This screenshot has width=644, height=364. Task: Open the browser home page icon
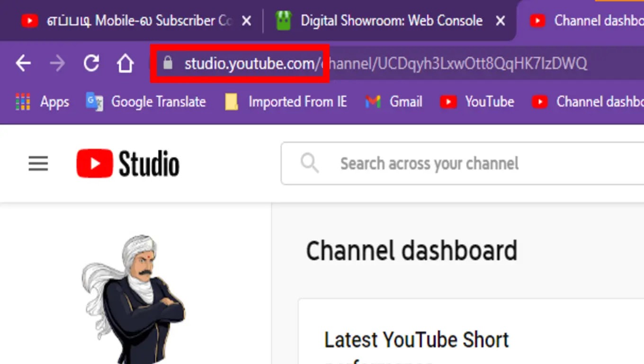coord(125,63)
